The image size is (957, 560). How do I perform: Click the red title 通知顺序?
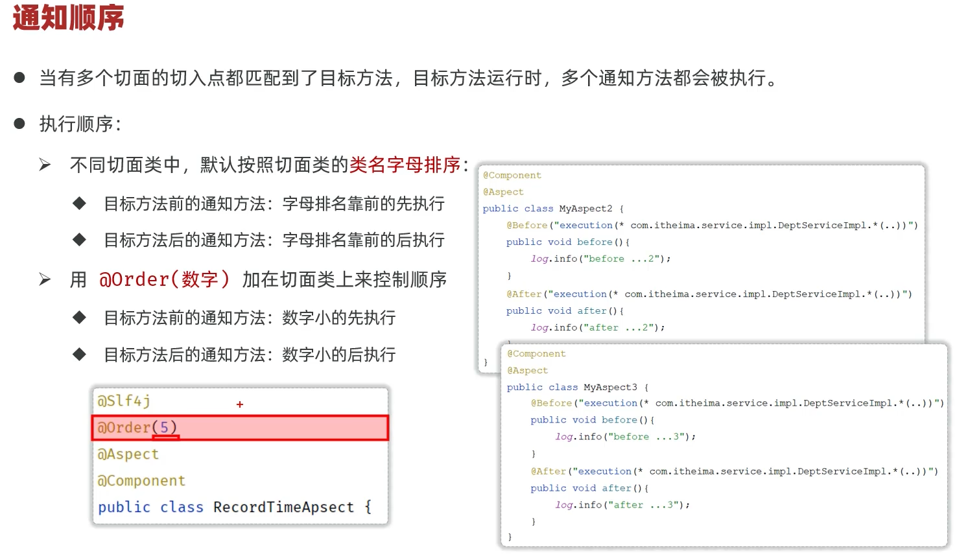[x=68, y=17]
